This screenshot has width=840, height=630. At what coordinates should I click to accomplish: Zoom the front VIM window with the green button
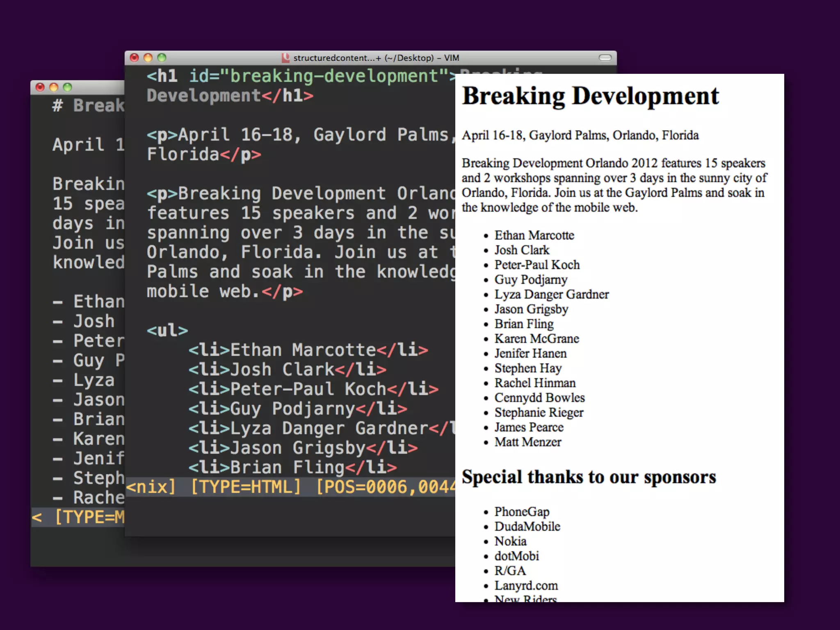click(x=162, y=58)
